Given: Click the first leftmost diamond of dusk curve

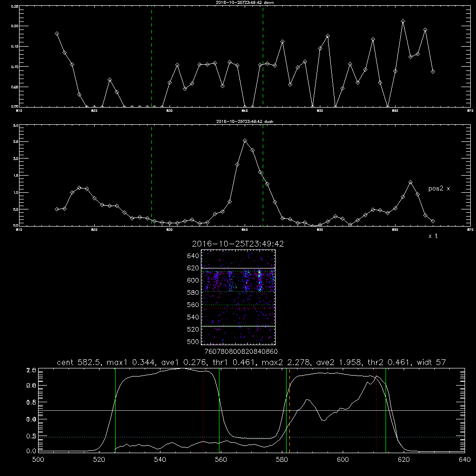Looking at the screenshot, I should (x=57, y=209).
